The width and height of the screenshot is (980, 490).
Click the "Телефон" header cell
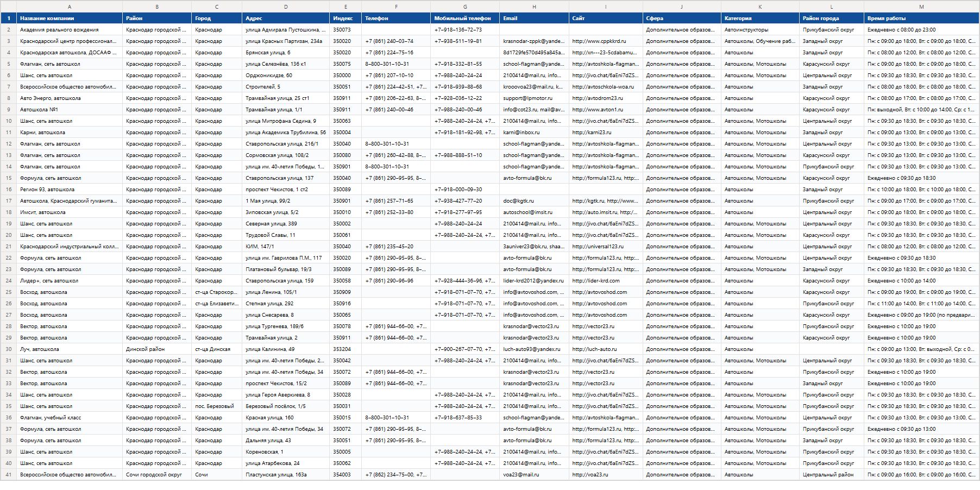coord(396,18)
